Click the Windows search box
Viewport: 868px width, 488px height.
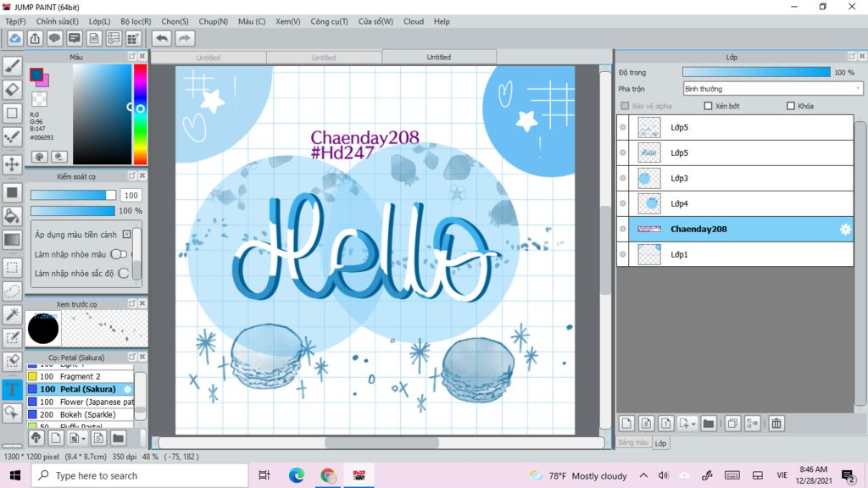point(140,475)
